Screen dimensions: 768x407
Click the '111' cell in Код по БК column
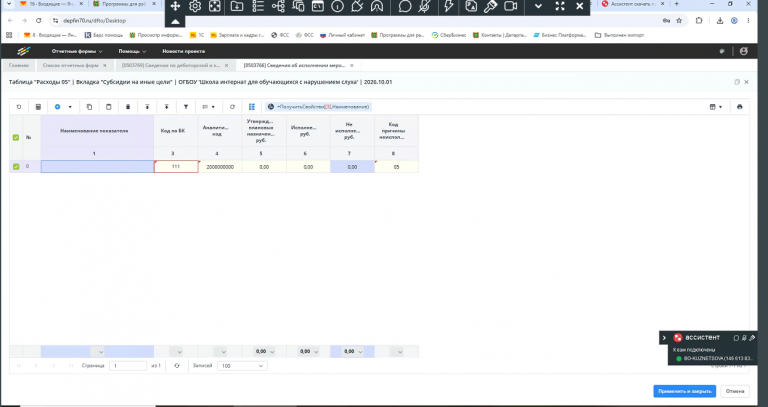tap(176, 167)
